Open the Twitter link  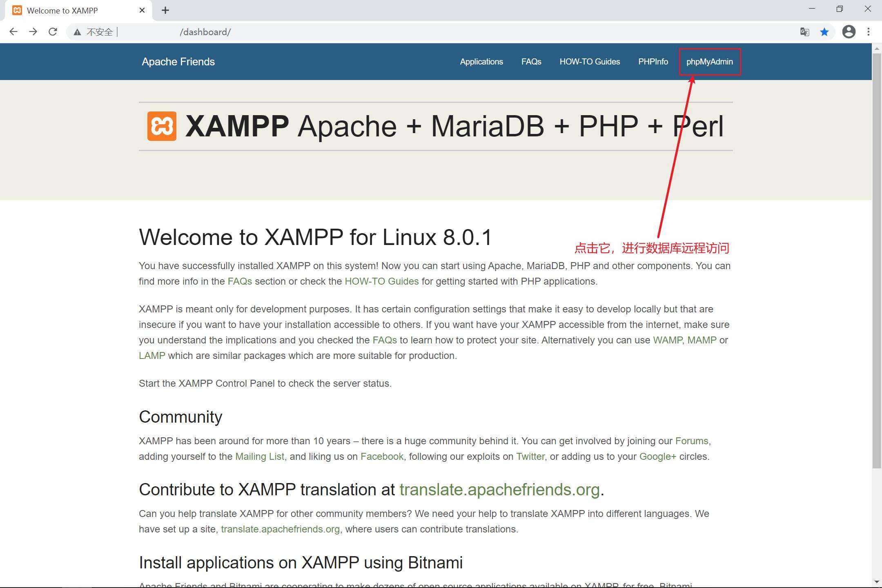[x=530, y=457]
